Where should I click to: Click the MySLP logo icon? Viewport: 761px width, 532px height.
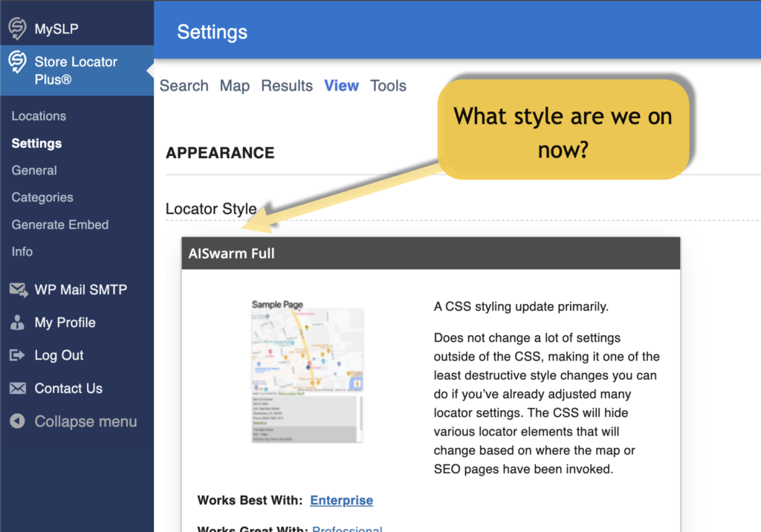click(x=18, y=28)
